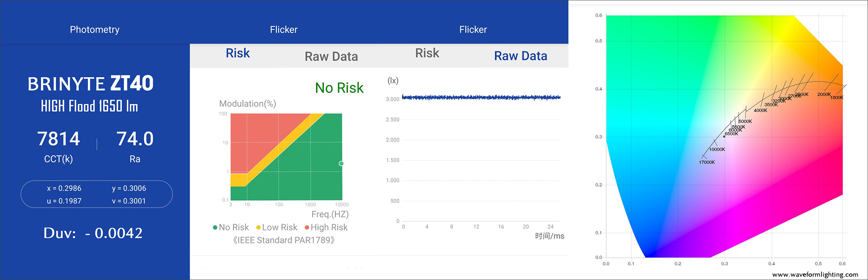Click the Modulation(%) axis label
The height and width of the screenshot is (280, 868).
(248, 104)
